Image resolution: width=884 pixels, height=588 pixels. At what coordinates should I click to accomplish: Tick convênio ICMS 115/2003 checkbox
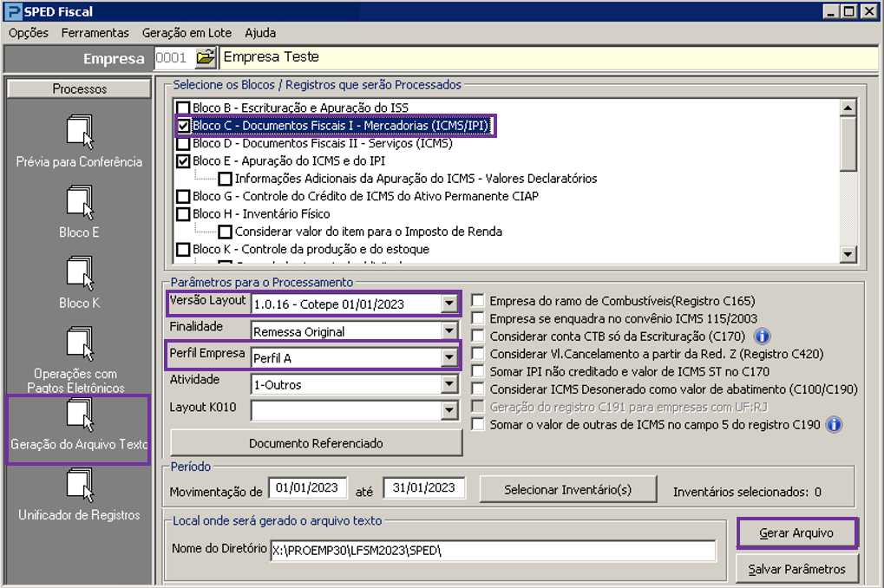click(478, 318)
